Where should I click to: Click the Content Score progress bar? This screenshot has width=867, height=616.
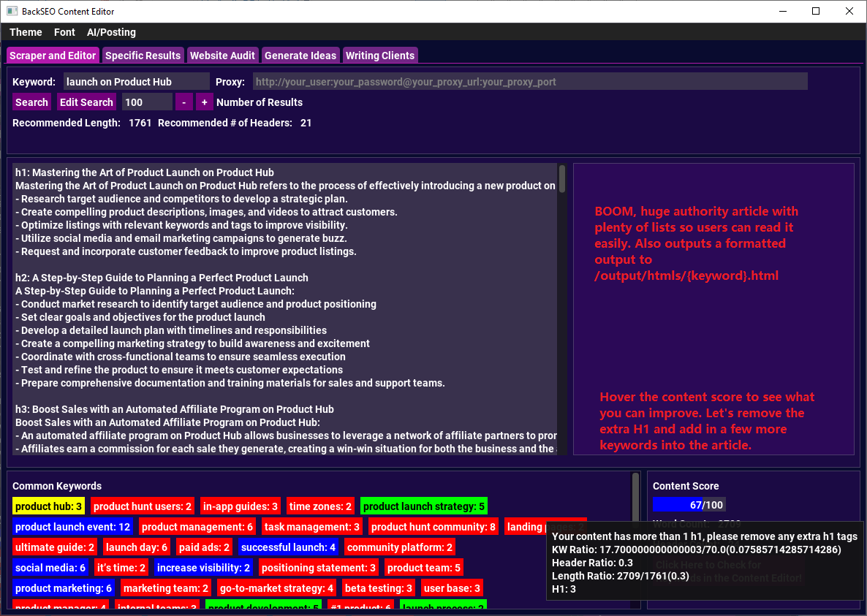coord(689,504)
